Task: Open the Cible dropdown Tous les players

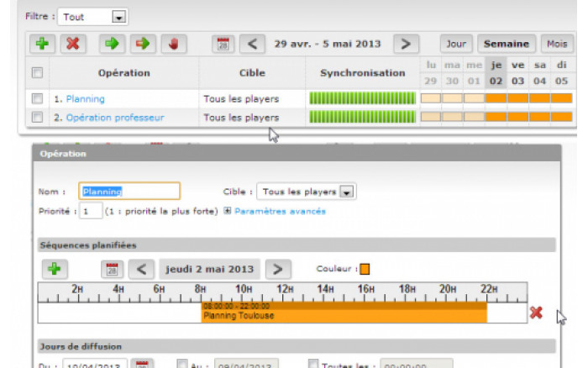Action: click(346, 192)
